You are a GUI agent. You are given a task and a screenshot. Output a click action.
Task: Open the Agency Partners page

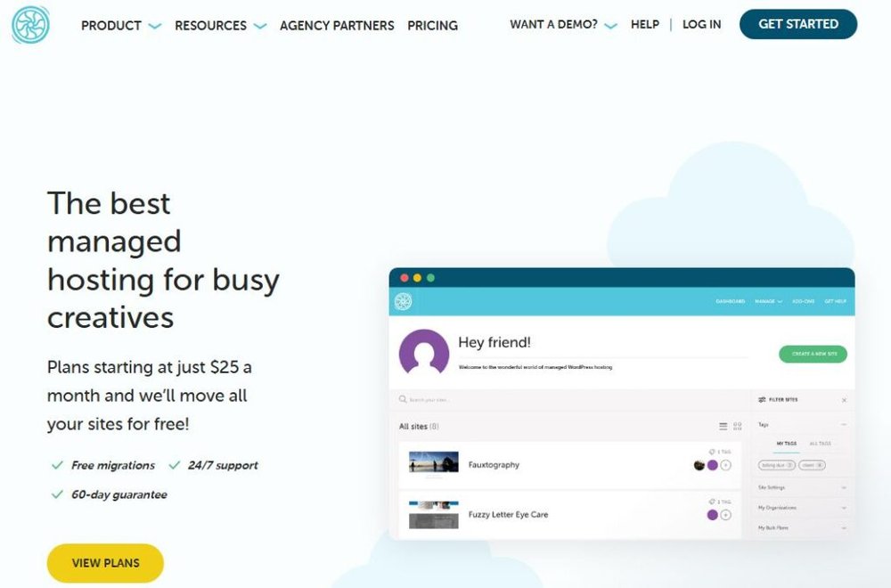point(337,26)
